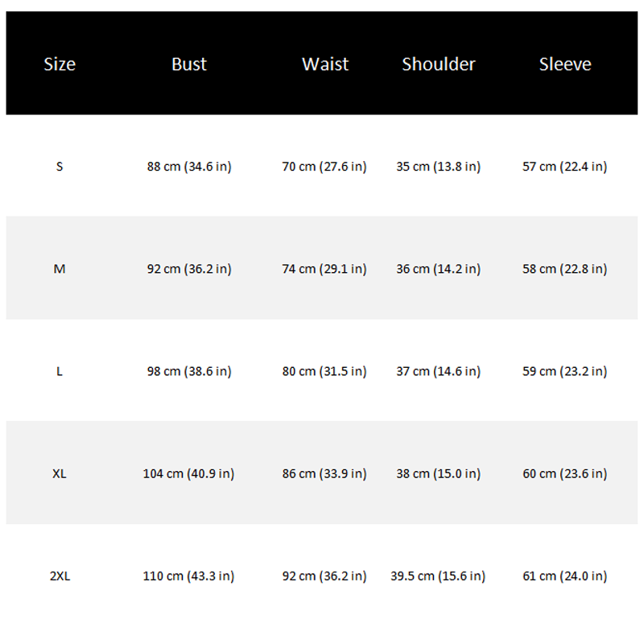Click the 60 cm (23.6 in) sleeve cell
Screen dimensions: 644x644
[565, 473]
